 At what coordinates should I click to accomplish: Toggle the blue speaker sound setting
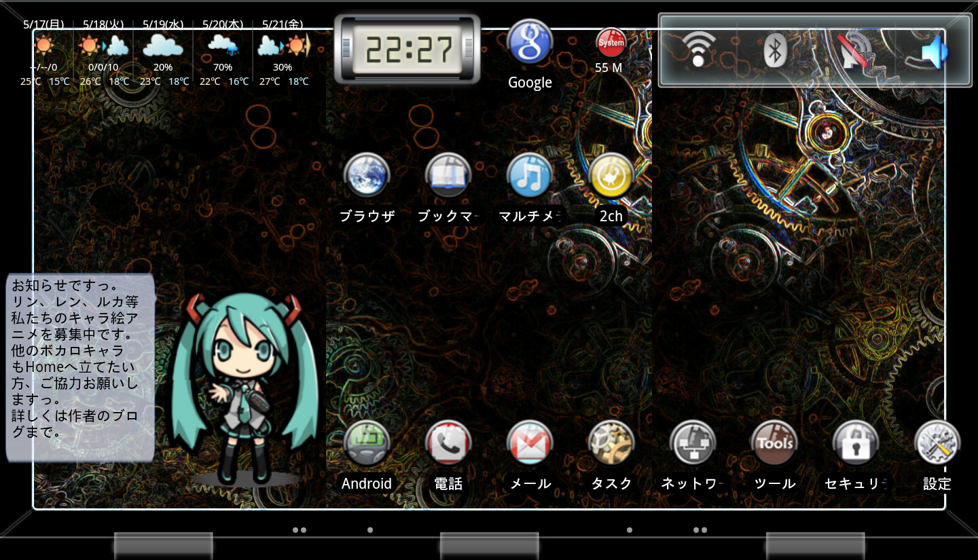(933, 51)
